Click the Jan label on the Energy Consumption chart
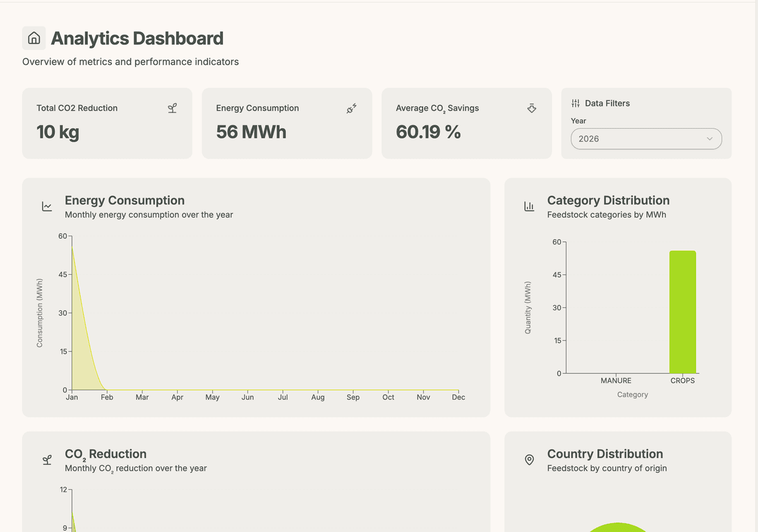The width and height of the screenshot is (758, 532). tap(71, 397)
